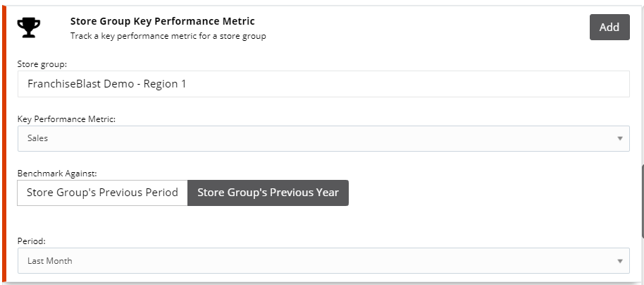
Task: Click the Store group input field
Action: [x=323, y=84]
